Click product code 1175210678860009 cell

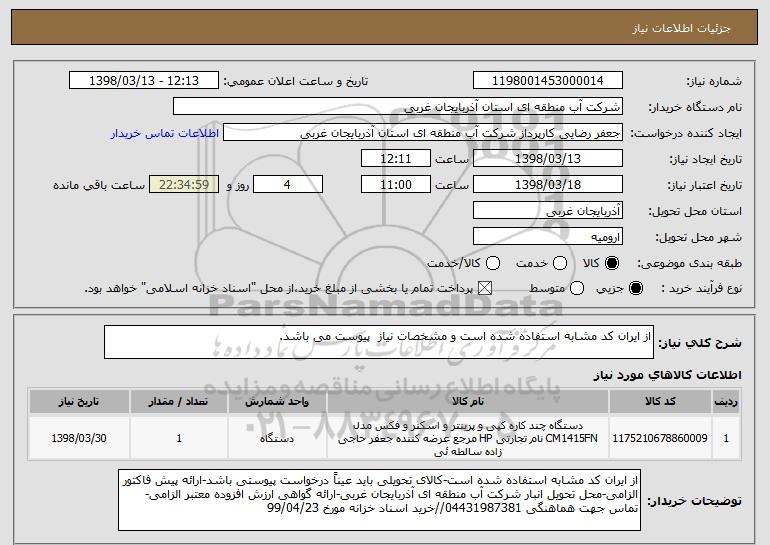(660, 438)
